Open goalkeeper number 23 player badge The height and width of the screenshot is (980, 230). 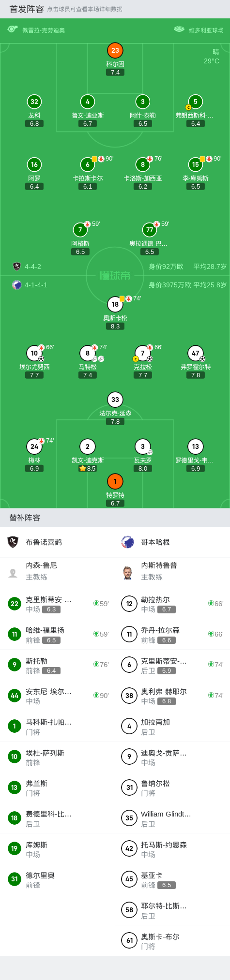click(115, 50)
